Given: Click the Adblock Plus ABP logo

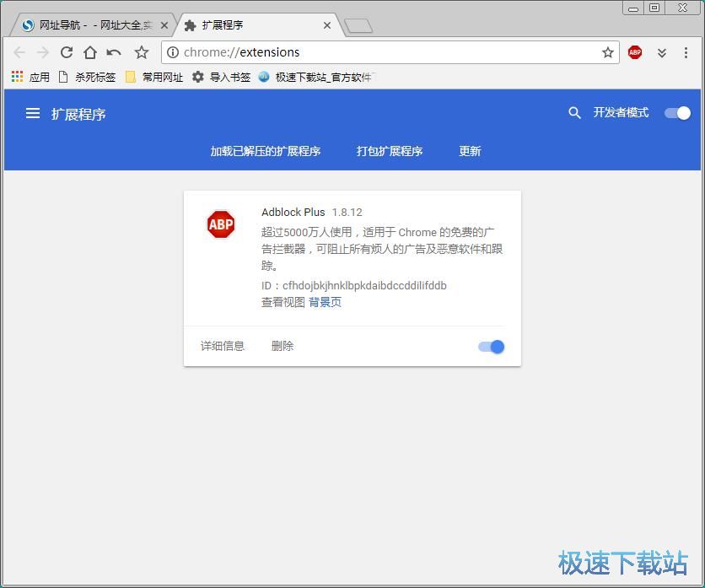Looking at the screenshot, I should pyautogui.click(x=221, y=224).
